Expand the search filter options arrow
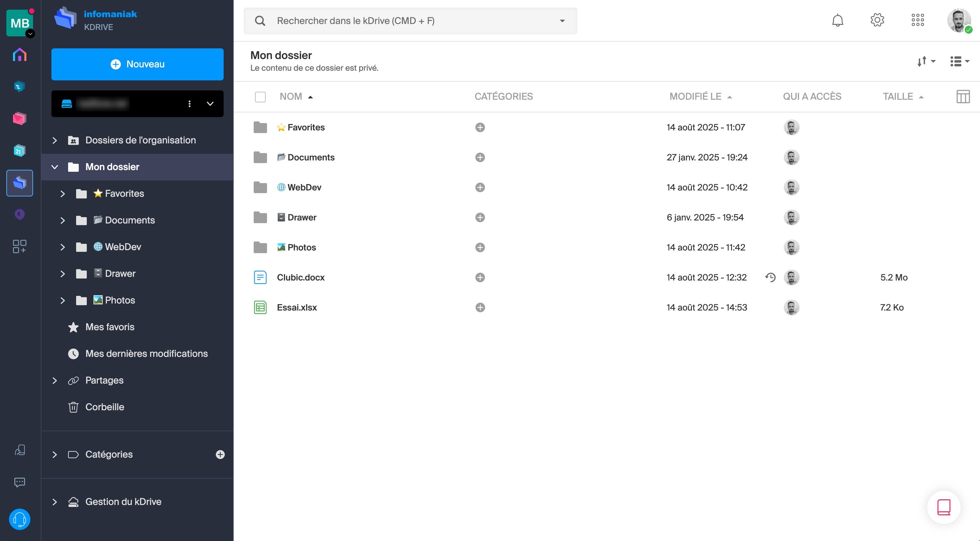980x541 pixels. 562,21
